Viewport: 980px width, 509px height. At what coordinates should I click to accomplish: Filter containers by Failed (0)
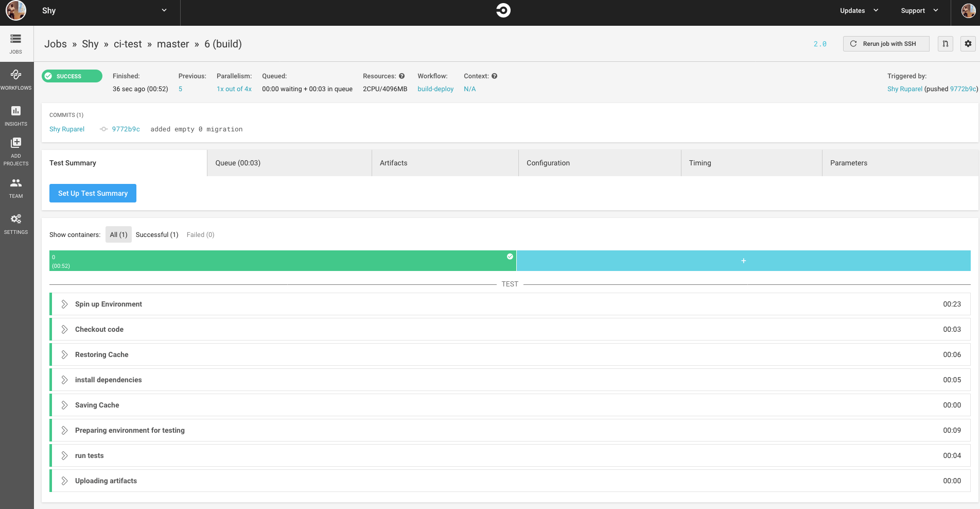click(x=200, y=234)
